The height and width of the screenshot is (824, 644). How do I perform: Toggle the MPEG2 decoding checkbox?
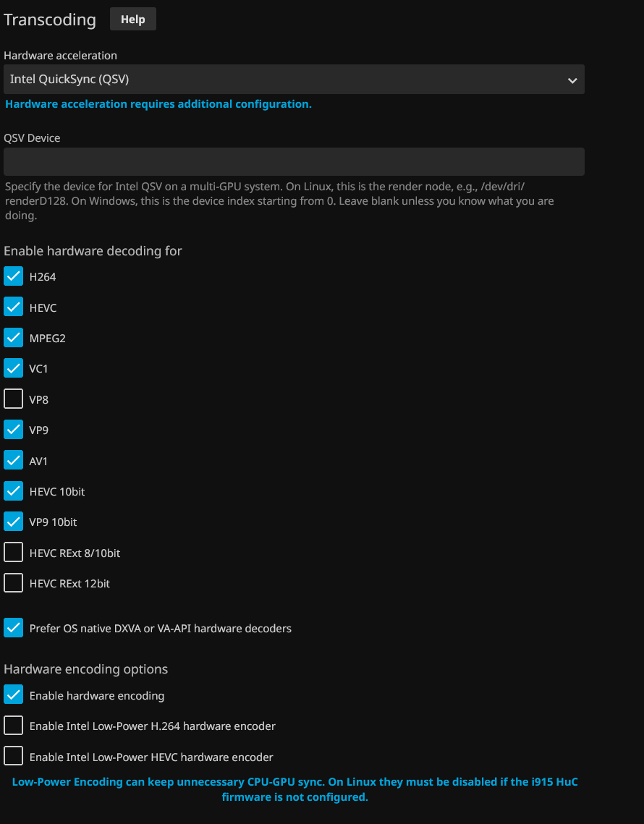click(14, 338)
